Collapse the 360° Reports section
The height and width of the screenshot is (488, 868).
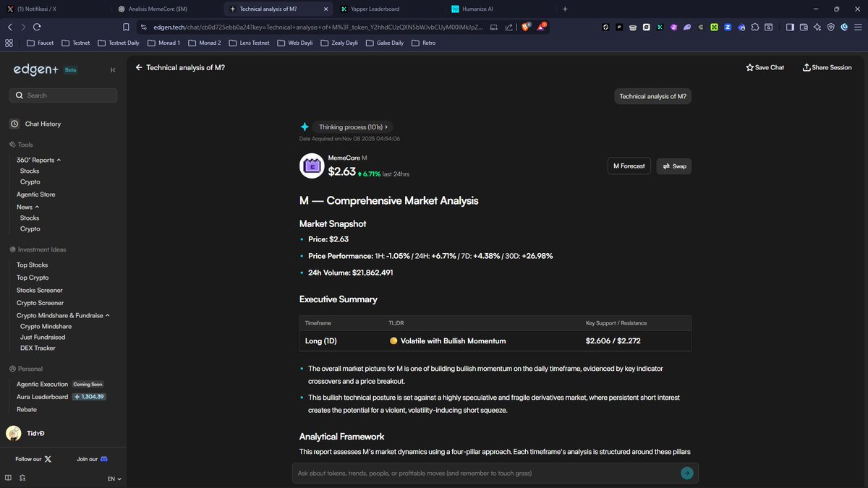pyautogui.click(x=38, y=160)
